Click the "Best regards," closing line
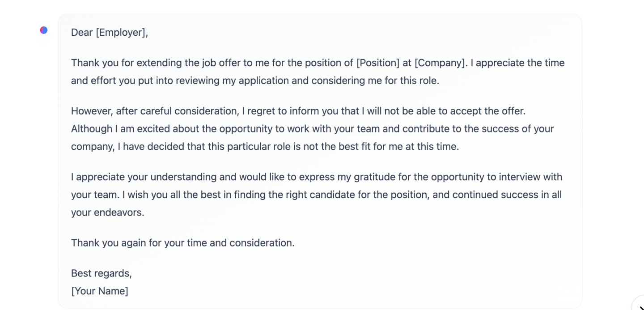644x310 pixels. [x=101, y=273]
